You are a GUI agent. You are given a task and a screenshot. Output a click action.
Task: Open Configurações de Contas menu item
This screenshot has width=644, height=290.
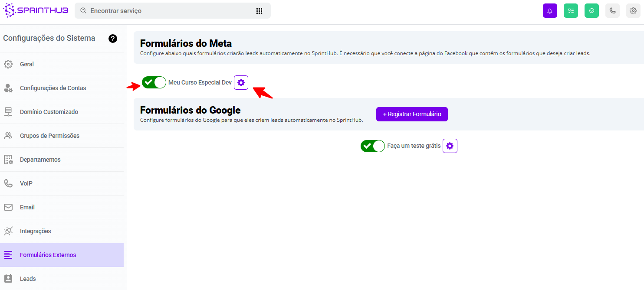(x=53, y=88)
